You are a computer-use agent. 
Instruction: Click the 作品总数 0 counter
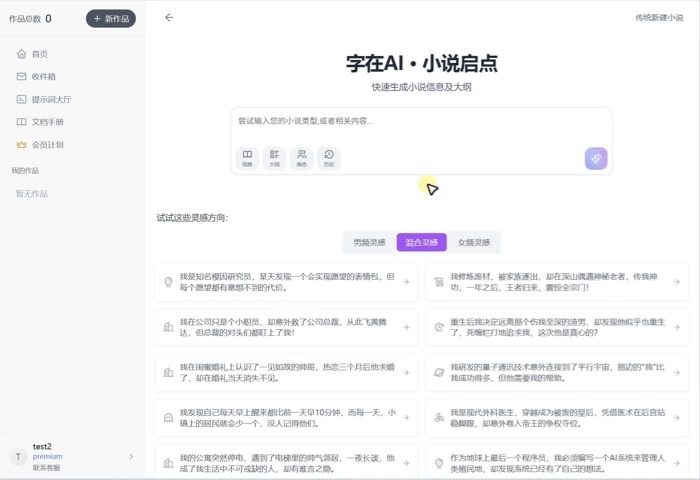click(x=30, y=19)
